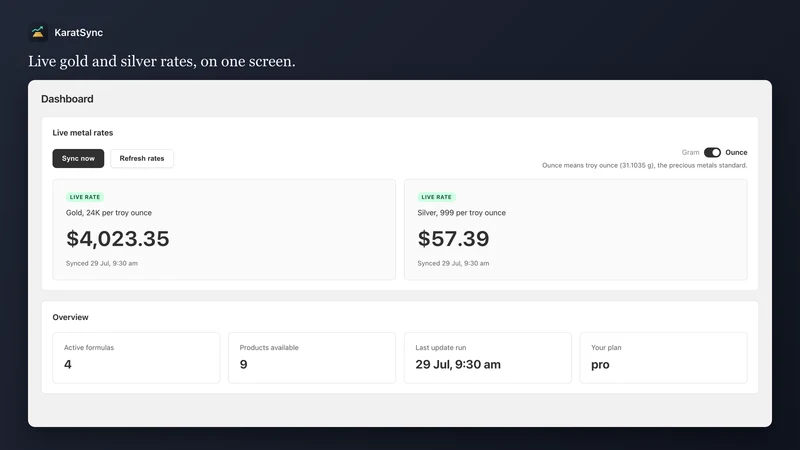
Task: Click the KaratSync logo icon
Action: point(38,32)
